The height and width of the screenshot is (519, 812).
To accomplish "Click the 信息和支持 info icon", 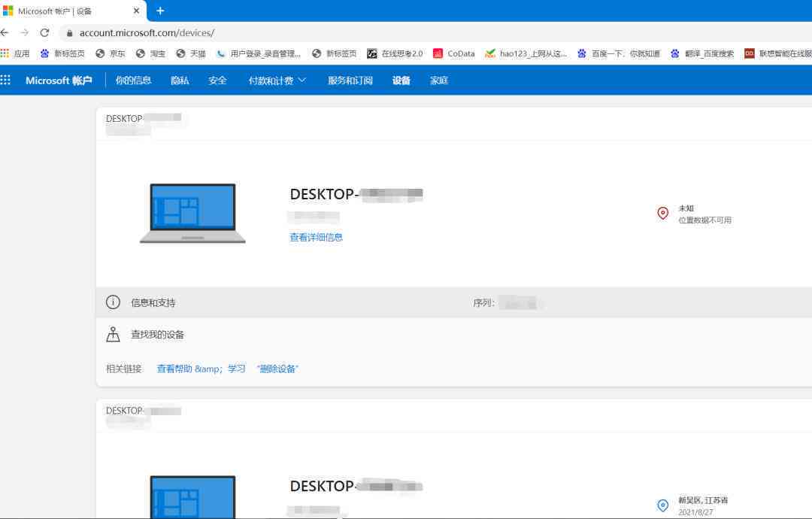I will 113,302.
